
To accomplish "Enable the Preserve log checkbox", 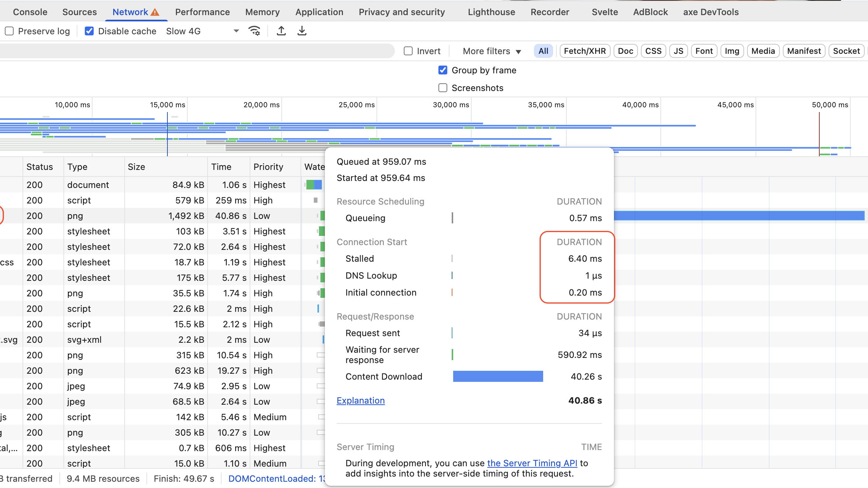I will (10, 31).
